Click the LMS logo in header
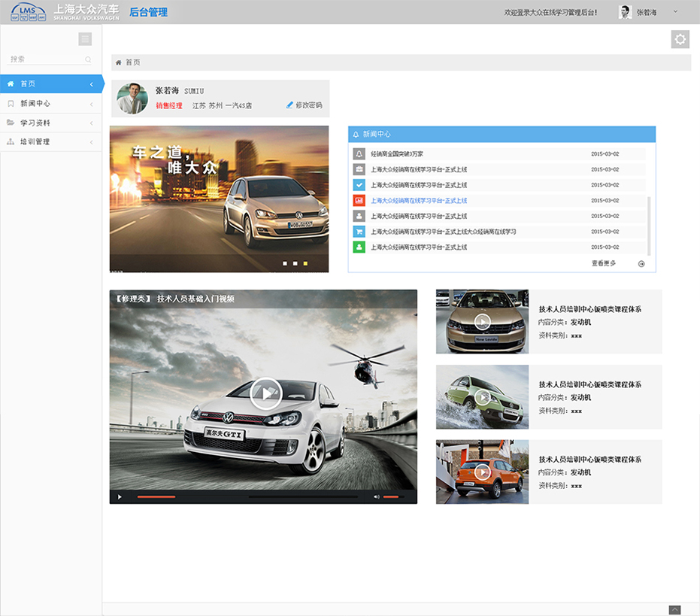 (27, 11)
